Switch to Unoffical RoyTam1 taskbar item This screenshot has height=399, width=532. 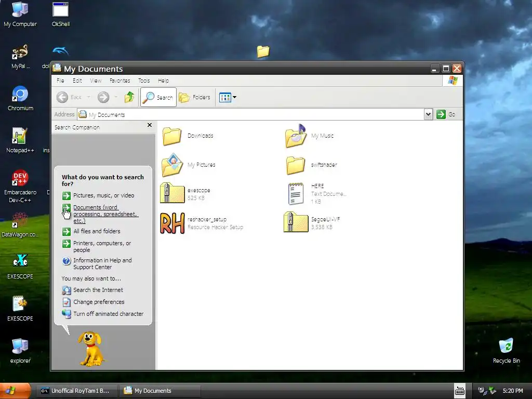76,391
